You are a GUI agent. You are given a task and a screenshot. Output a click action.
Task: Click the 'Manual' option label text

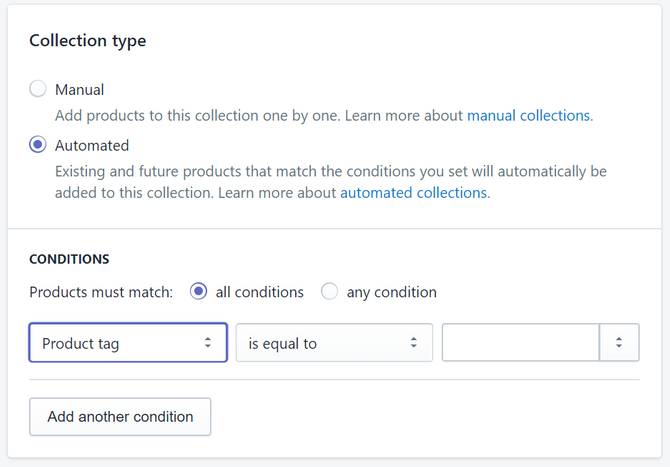click(x=80, y=89)
